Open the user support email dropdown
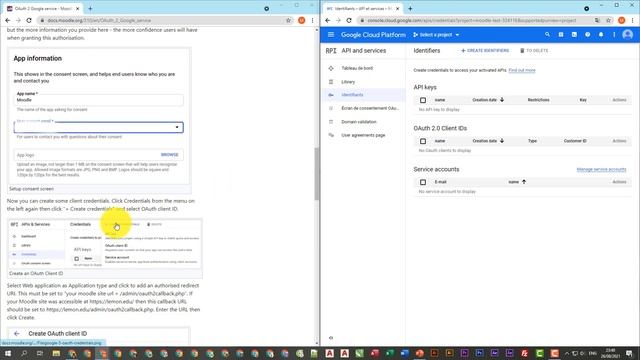 coord(98,127)
